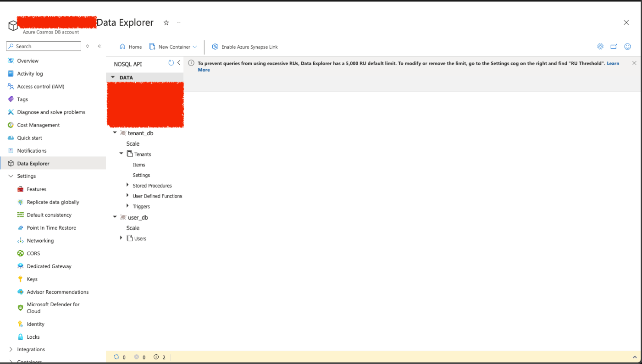Click the Networking icon
The width and height of the screenshot is (642, 364).
20,240
